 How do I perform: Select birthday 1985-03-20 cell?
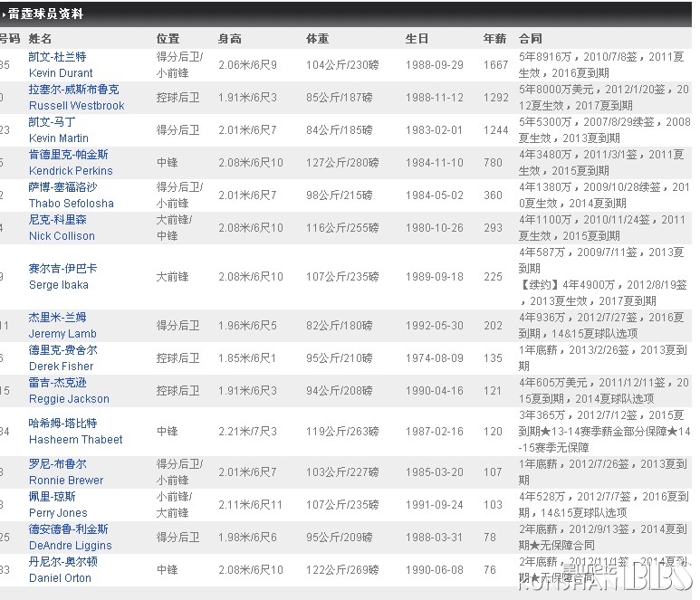tap(435, 472)
